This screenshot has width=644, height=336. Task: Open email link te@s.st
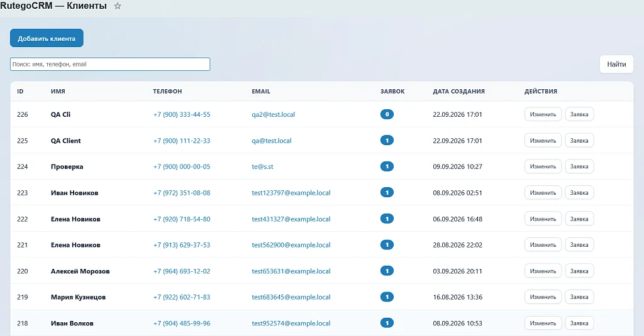click(262, 166)
